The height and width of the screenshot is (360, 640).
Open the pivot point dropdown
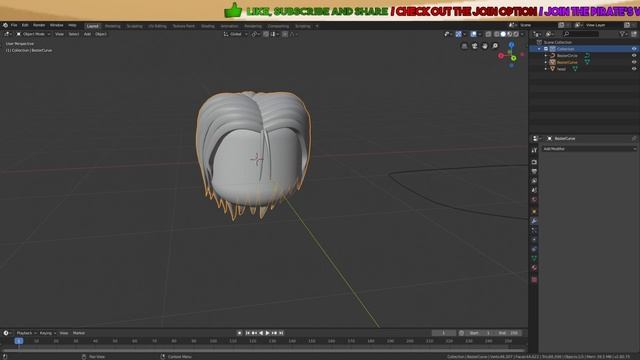[x=256, y=34]
